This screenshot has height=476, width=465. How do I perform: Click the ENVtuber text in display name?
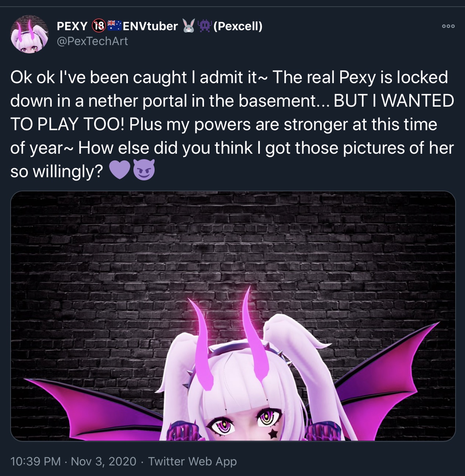(150, 26)
